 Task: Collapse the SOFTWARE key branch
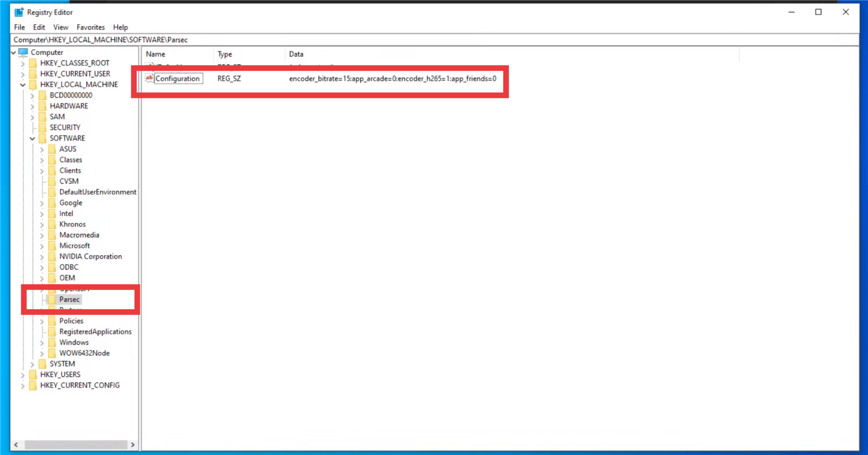tap(33, 138)
